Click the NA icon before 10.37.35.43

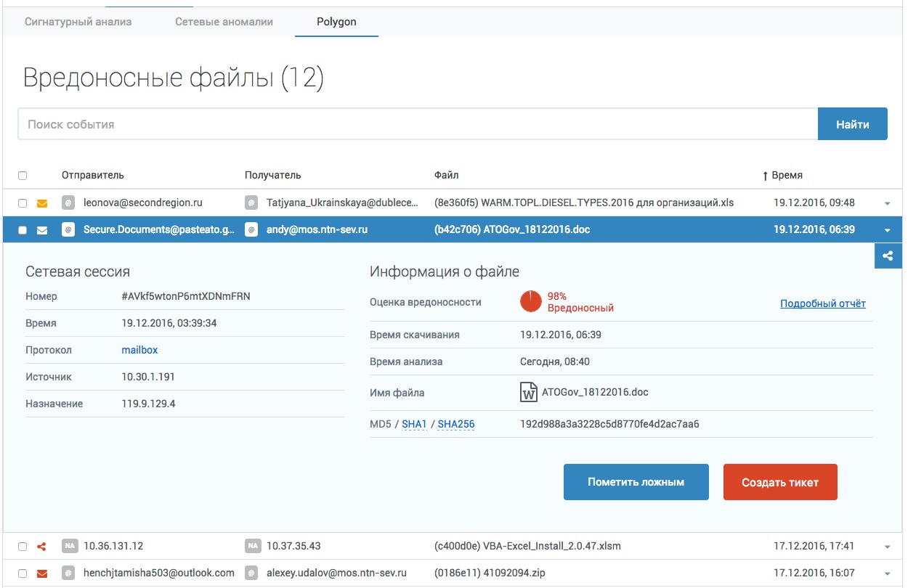pyautogui.click(x=252, y=546)
